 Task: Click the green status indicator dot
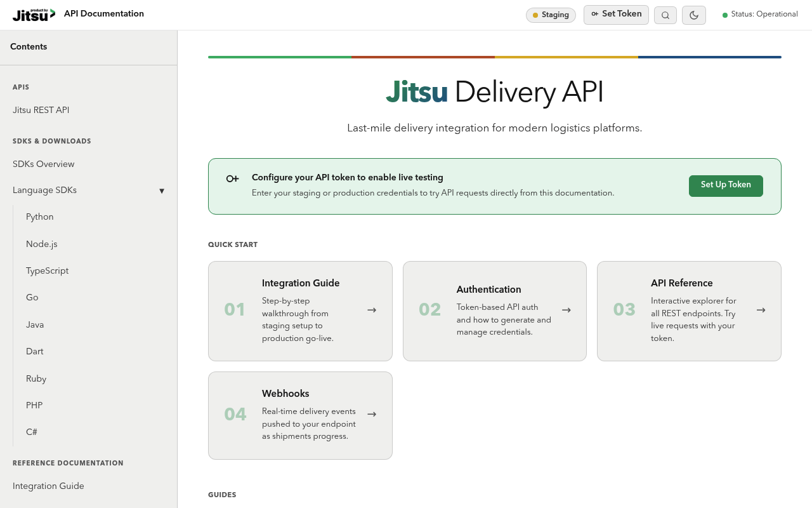pyautogui.click(x=725, y=15)
